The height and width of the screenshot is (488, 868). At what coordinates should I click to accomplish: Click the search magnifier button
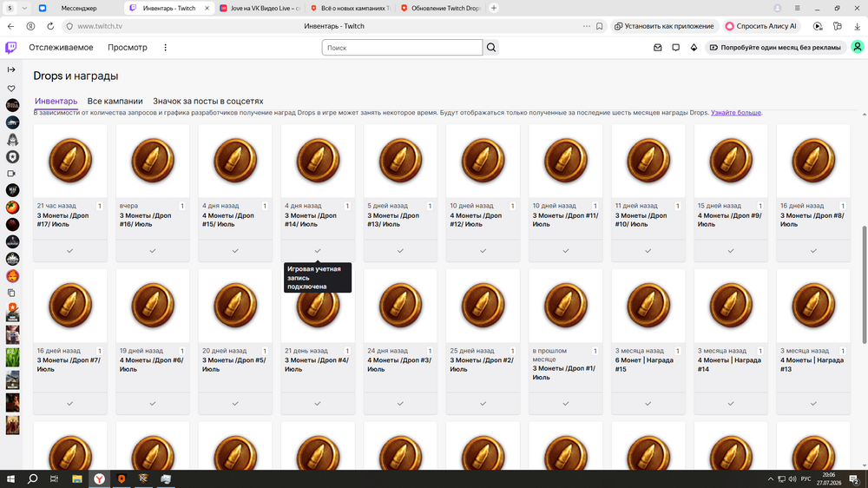[x=491, y=48]
